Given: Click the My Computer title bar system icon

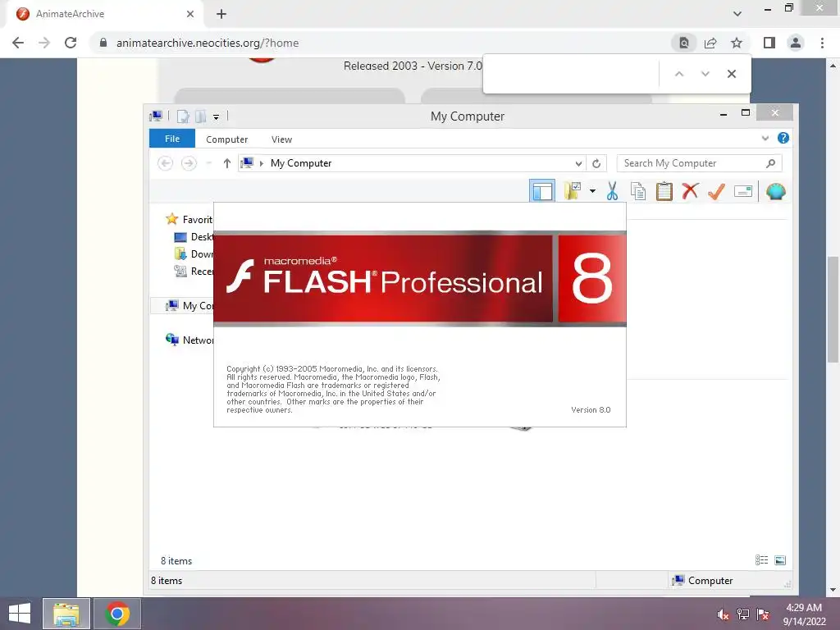Looking at the screenshot, I should pyautogui.click(x=157, y=116).
